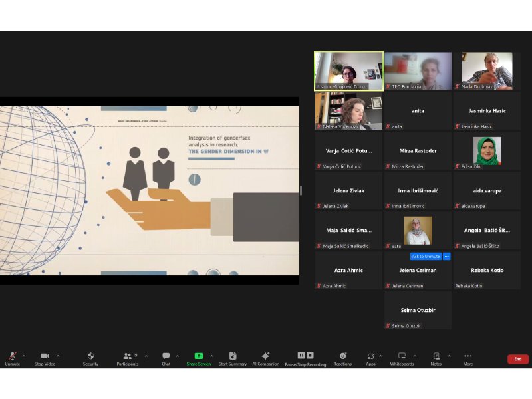Open the Apps menu

coord(370,356)
